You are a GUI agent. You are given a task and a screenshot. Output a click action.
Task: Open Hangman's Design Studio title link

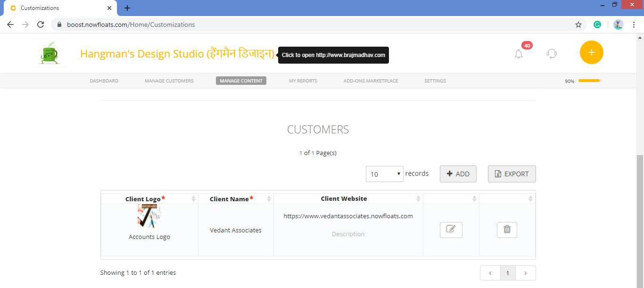tap(177, 54)
